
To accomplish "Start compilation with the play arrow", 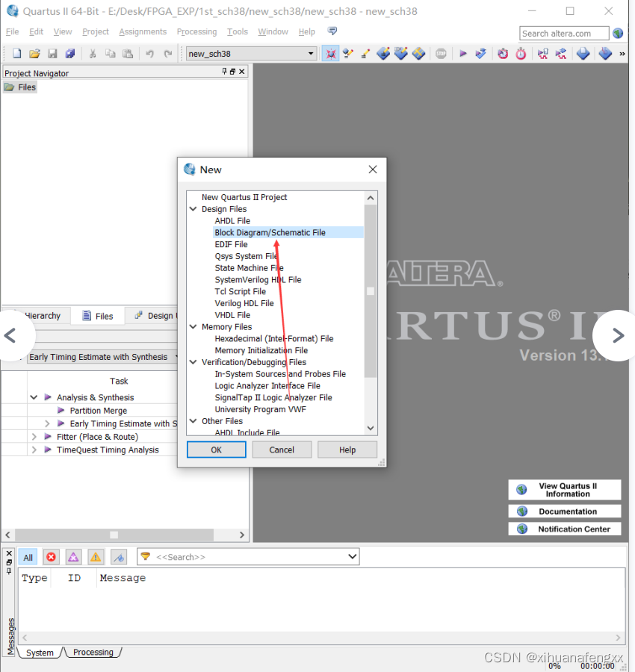I will pos(462,53).
